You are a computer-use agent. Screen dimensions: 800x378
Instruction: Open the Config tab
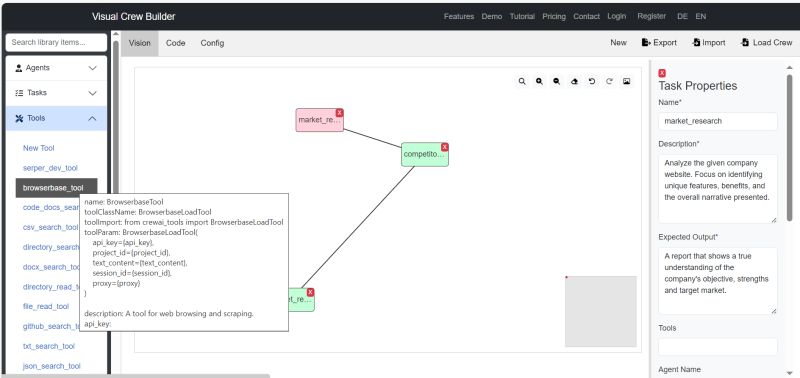(212, 43)
